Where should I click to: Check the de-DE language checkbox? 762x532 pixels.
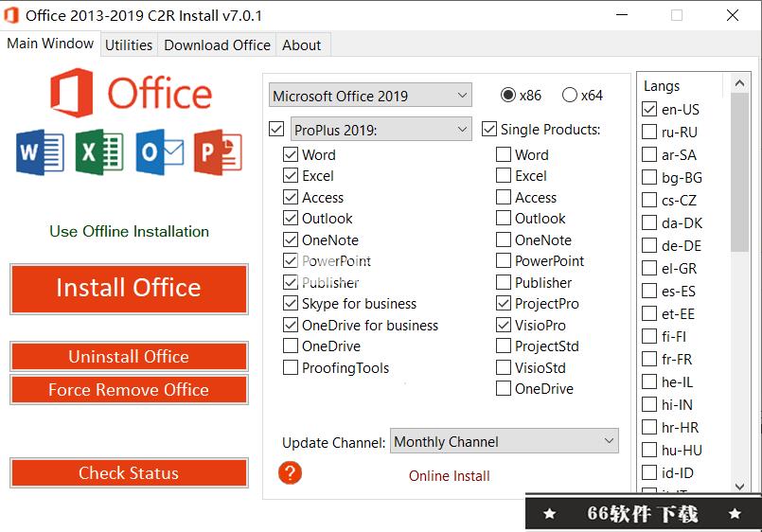tap(649, 245)
